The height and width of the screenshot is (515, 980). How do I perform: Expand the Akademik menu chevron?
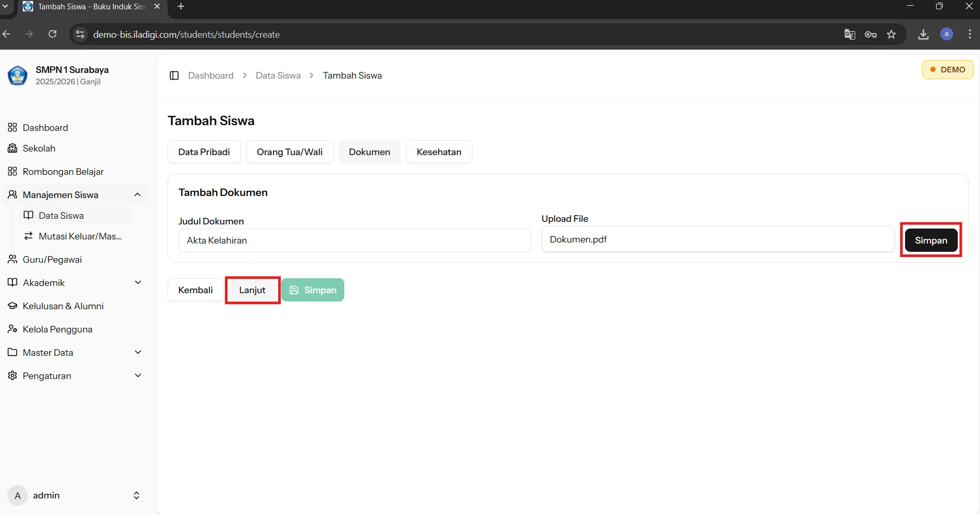(x=138, y=282)
